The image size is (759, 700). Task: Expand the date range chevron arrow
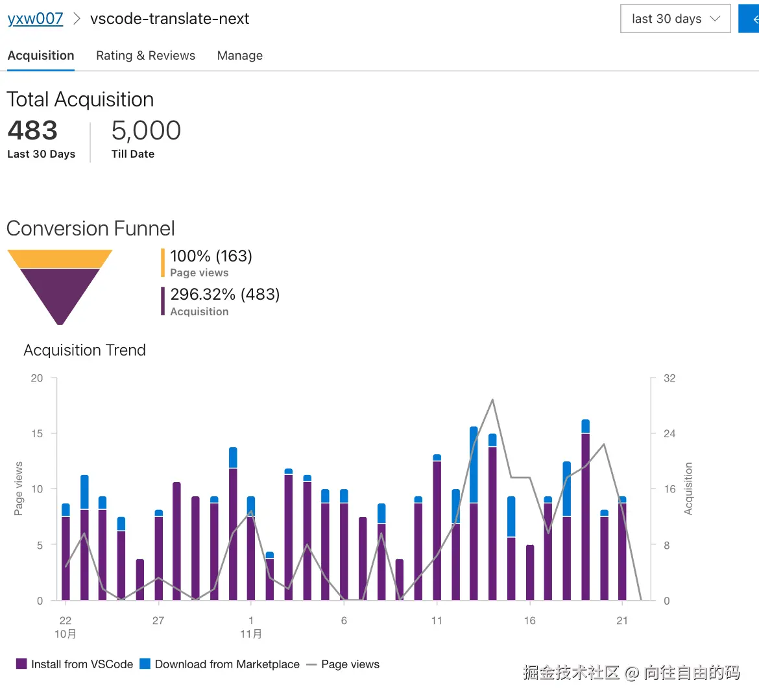point(716,19)
